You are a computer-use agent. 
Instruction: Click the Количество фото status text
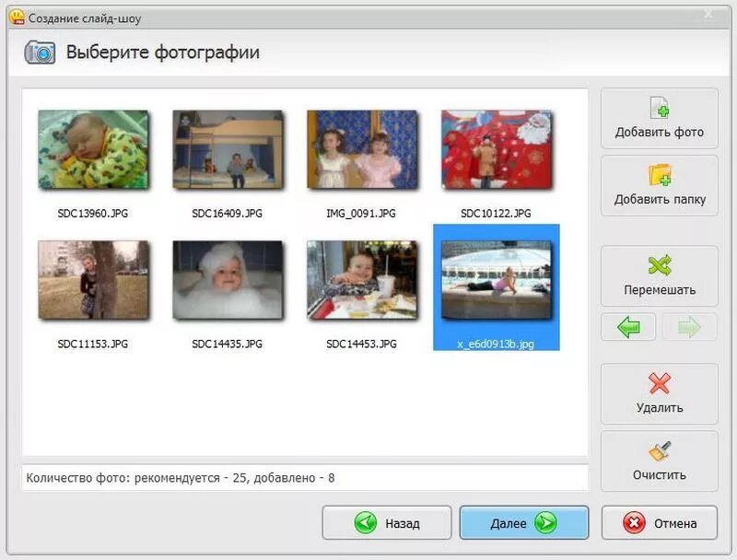coord(180,478)
